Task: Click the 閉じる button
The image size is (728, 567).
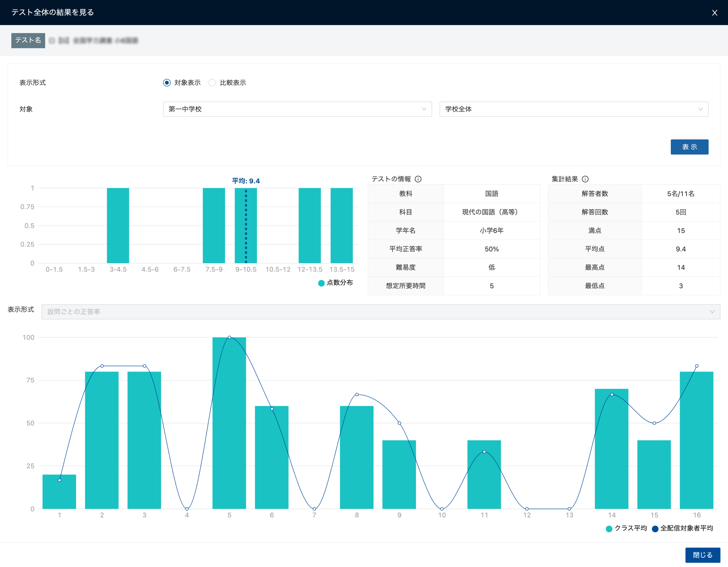Action: pyautogui.click(x=702, y=555)
